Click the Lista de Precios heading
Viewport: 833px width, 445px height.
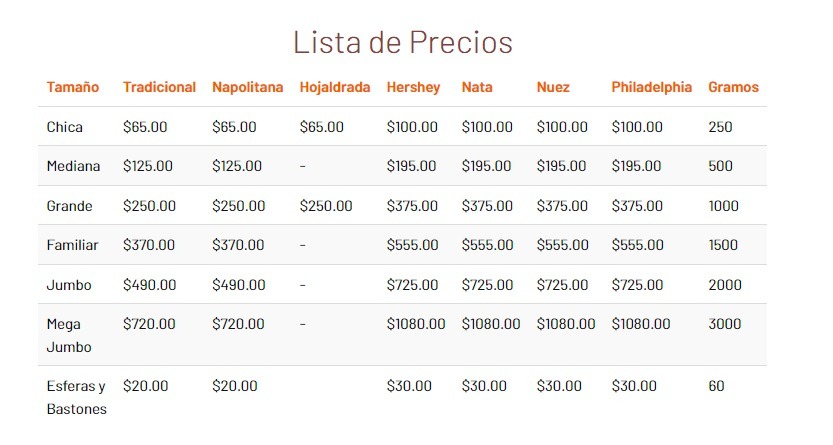(x=402, y=42)
